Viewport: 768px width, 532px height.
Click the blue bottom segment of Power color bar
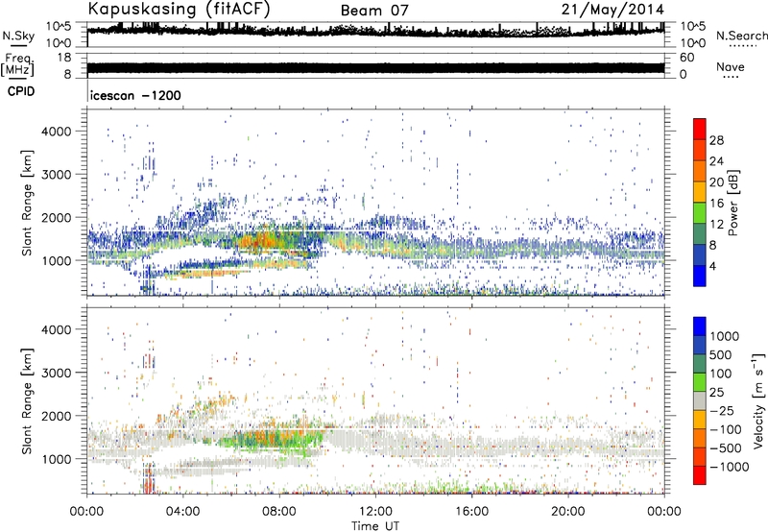click(x=700, y=276)
